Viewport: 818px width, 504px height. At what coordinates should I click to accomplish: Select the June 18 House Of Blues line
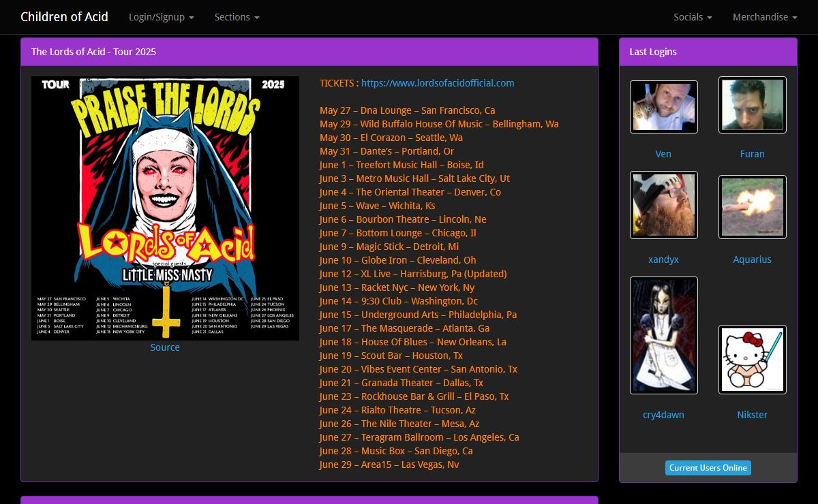[x=413, y=342]
